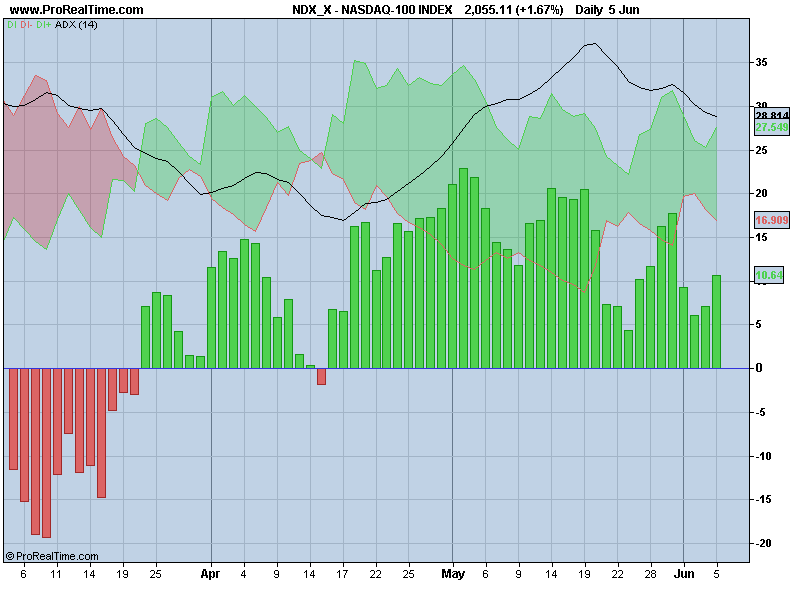Screen dimensions: 800x600
Task: Click the 11 date label on the time axis
Action: [56, 574]
